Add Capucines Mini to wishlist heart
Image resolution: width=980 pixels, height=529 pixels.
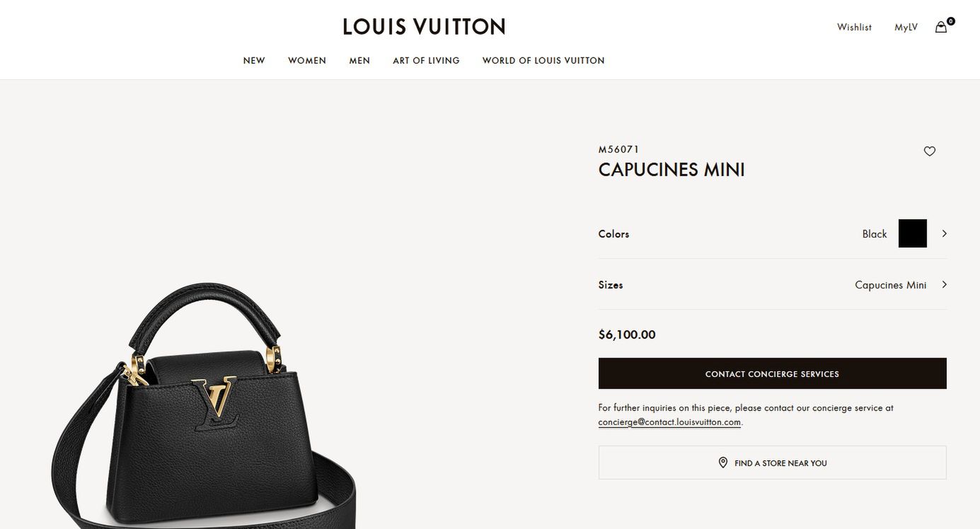930,151
